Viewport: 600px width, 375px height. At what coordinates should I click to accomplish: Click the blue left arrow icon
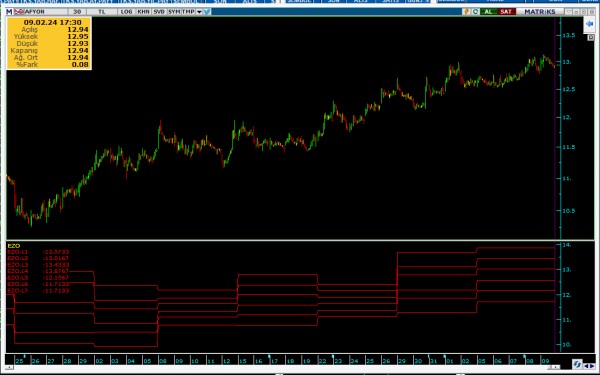click(589, 24)
